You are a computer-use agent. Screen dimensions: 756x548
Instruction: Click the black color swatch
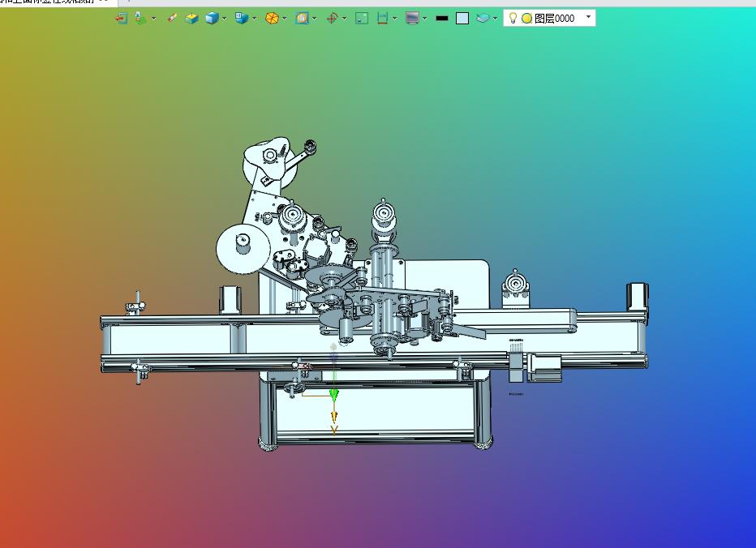coord(441,19)
